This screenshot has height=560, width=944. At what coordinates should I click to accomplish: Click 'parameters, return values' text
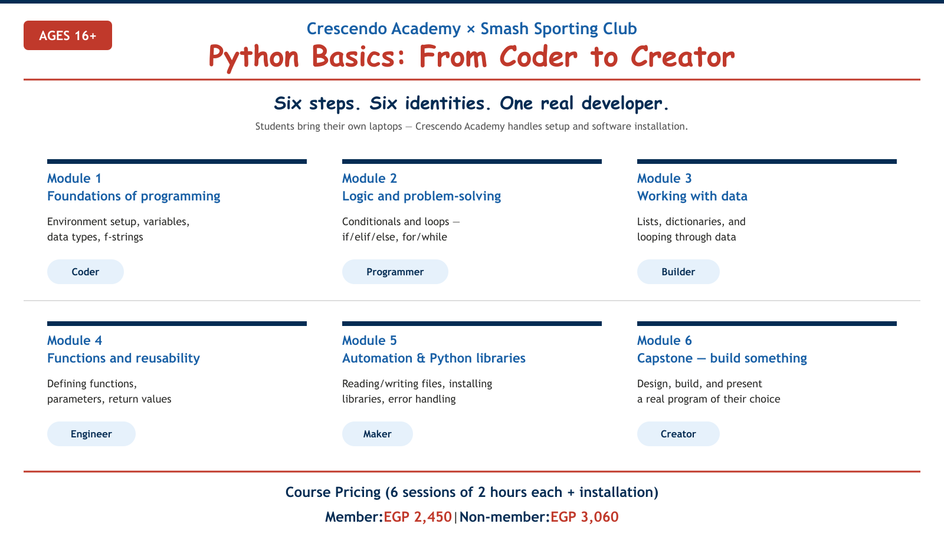click(109, 399)
